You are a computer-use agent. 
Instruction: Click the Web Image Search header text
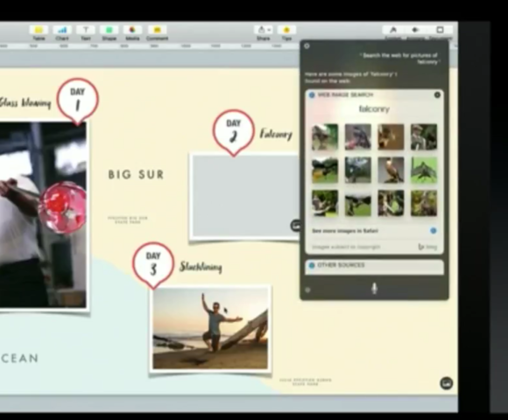pyautogui.click(x=345, y=94)
